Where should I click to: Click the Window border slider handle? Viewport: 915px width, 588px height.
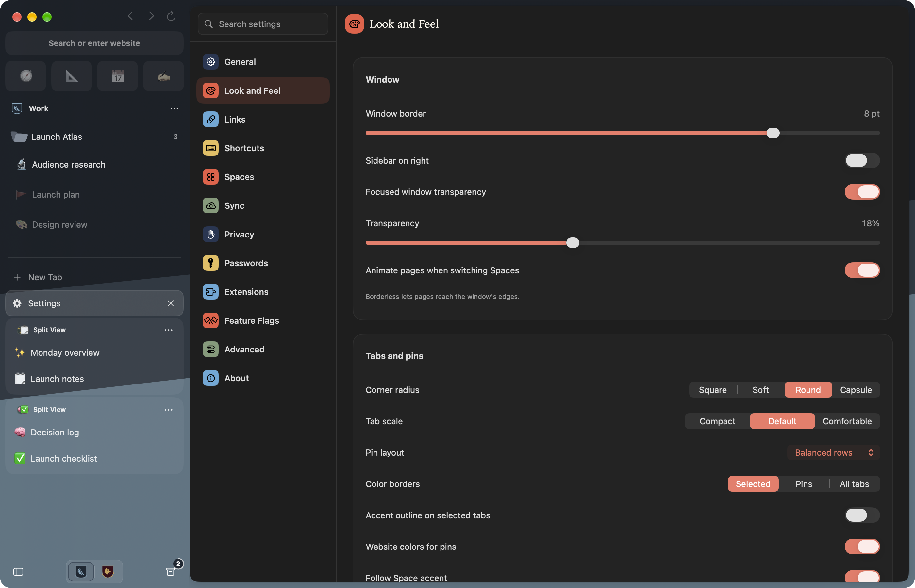pos(773,133)
